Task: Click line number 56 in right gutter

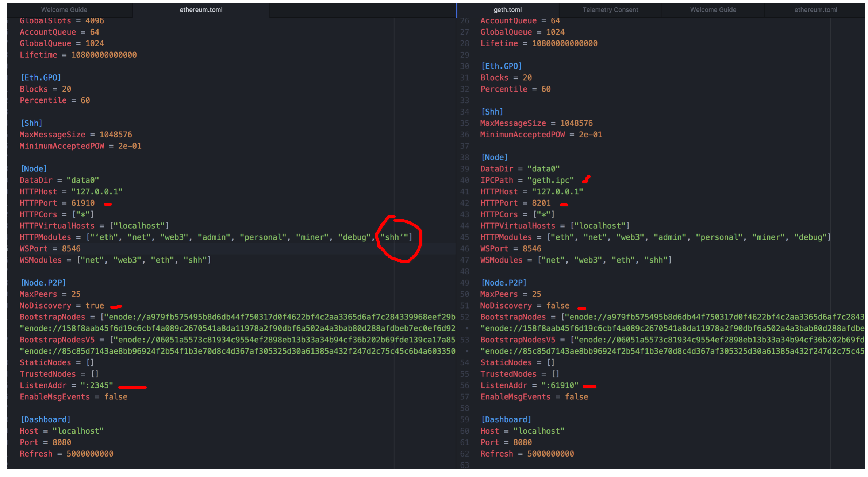Action: click(x=464, y=385)
